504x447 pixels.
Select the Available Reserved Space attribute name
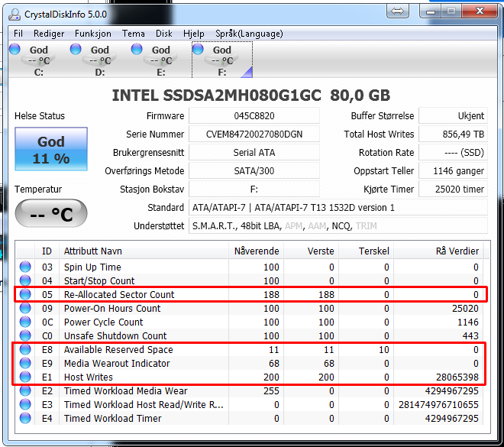coord(118,349)
